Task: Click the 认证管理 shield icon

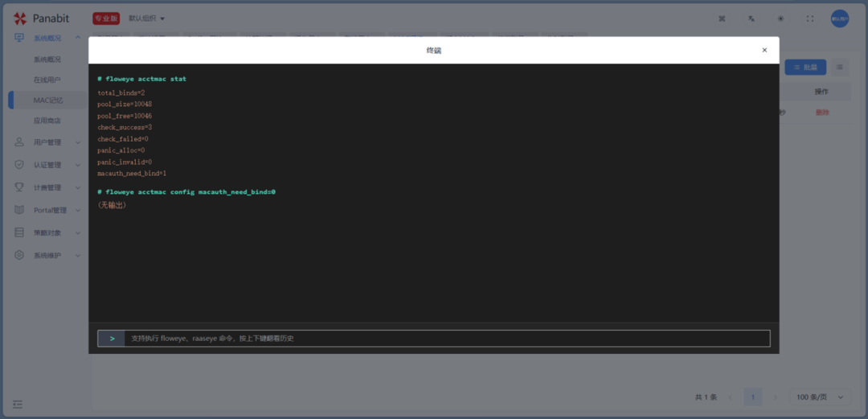Action: [19, 165]
